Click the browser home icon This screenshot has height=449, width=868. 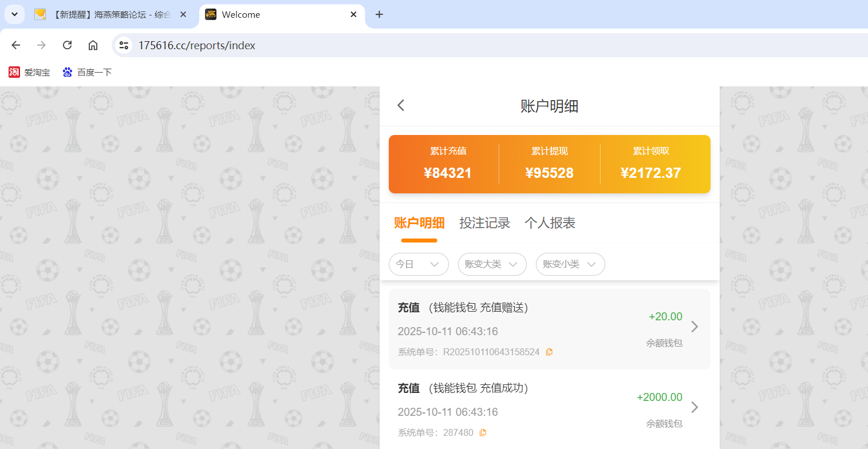[x=93, y=45]
